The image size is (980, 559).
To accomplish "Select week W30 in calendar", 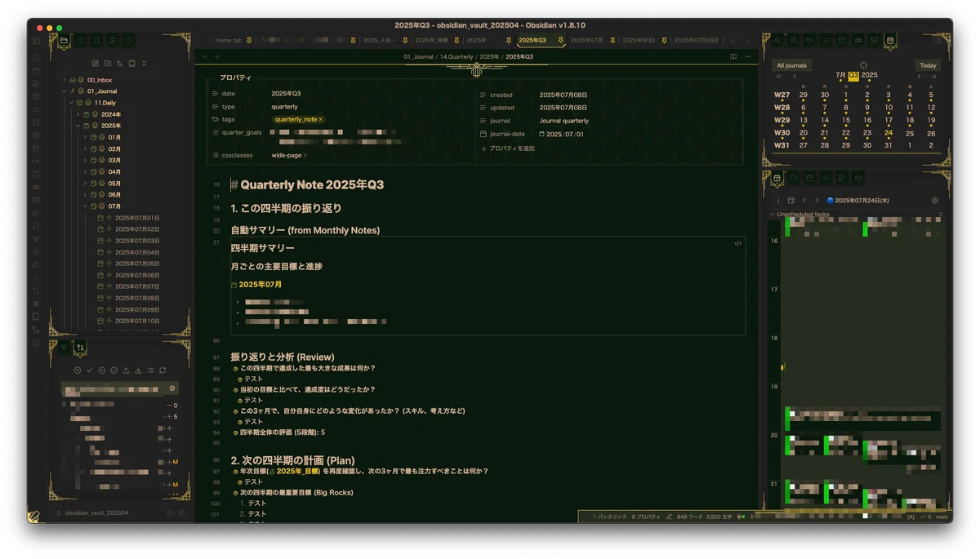I will point(782,132).
